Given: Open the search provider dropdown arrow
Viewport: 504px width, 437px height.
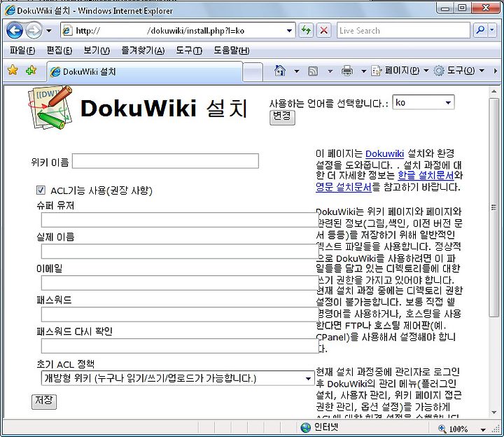Looking at the screenshot, I should tap(492, 31).
